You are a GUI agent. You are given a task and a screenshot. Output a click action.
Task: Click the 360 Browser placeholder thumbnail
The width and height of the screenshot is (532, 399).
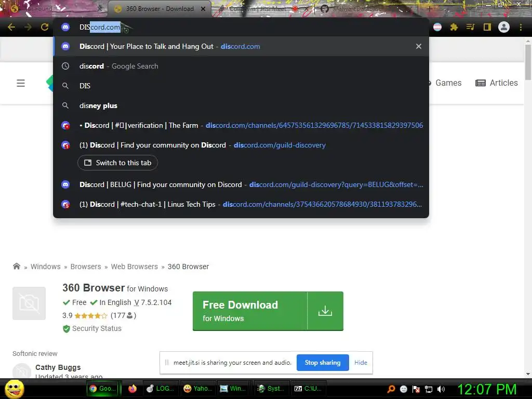tap(29, 303)
